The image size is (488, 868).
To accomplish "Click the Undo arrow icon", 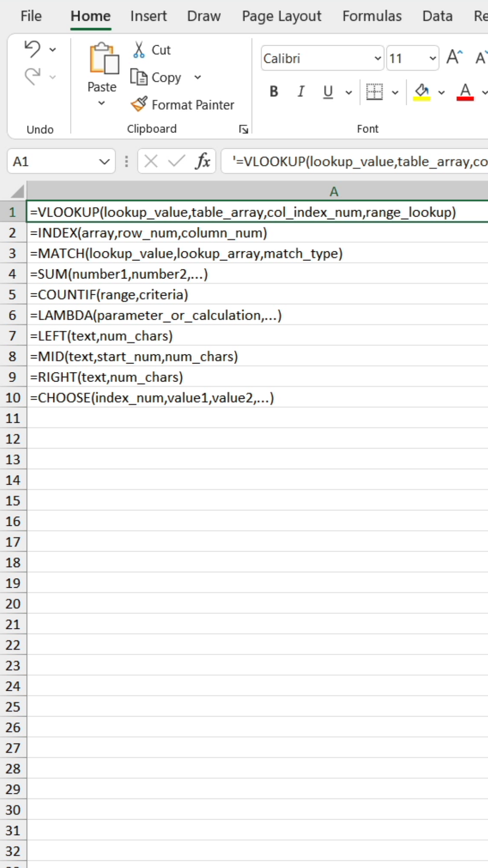I will tap(33, 49).
